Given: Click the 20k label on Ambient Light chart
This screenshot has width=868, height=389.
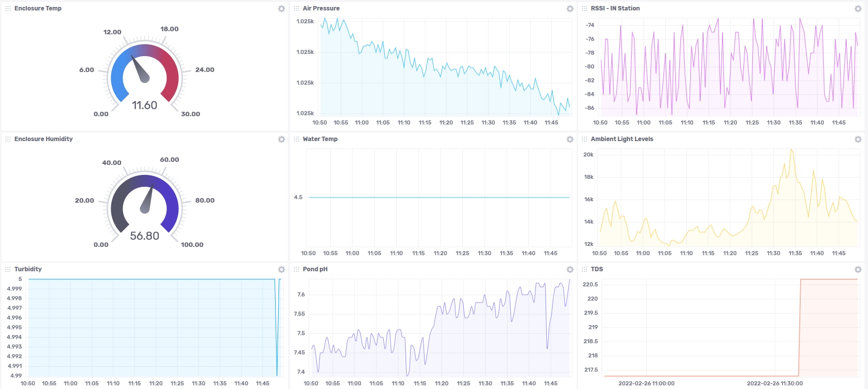Looking at the screenshot, I should click(588, 155).
